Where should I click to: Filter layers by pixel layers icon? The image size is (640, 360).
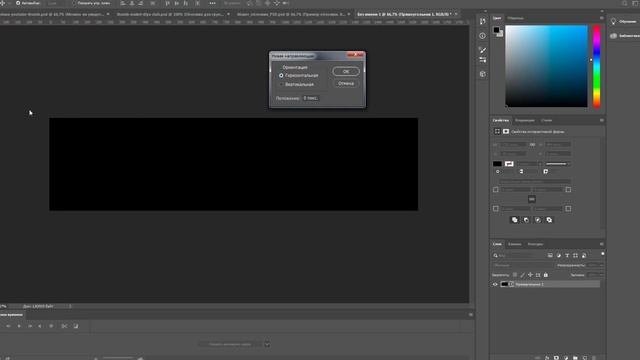550,256
